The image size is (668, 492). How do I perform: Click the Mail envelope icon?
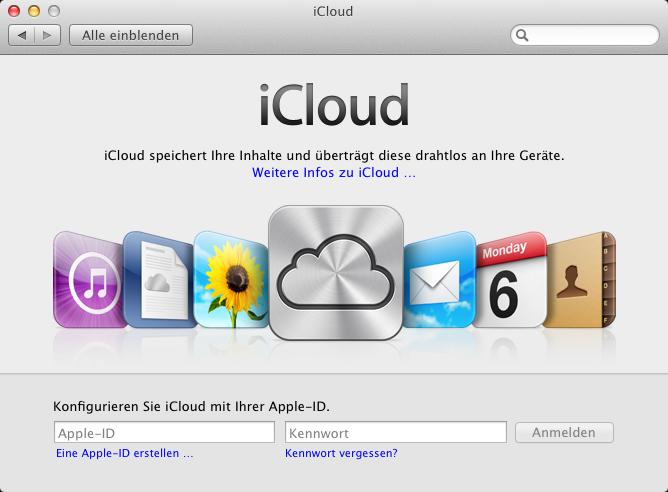[x=439, y=280]
